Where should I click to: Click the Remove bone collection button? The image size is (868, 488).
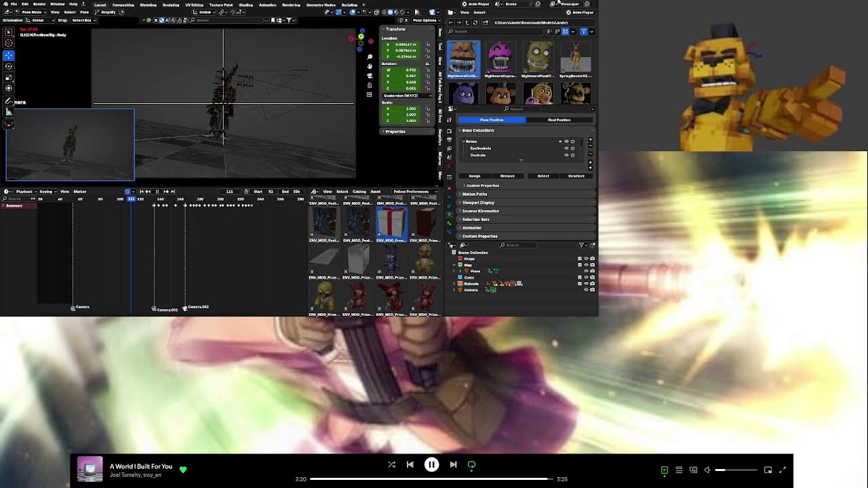tap(507, 176)
